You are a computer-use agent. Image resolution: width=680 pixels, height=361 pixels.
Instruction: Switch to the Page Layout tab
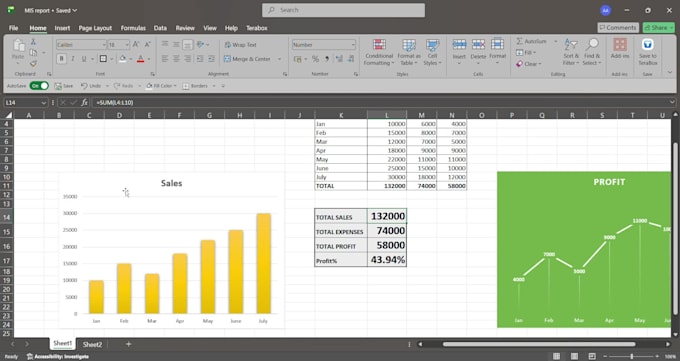point(95,28)
